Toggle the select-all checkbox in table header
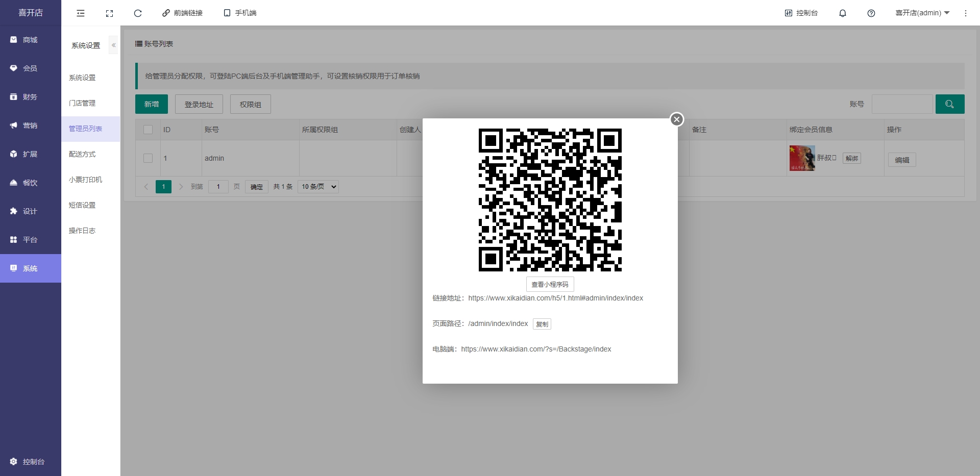The height and width of the screenshot is (476, 980). pyautogui.click(x=148, y=130)
